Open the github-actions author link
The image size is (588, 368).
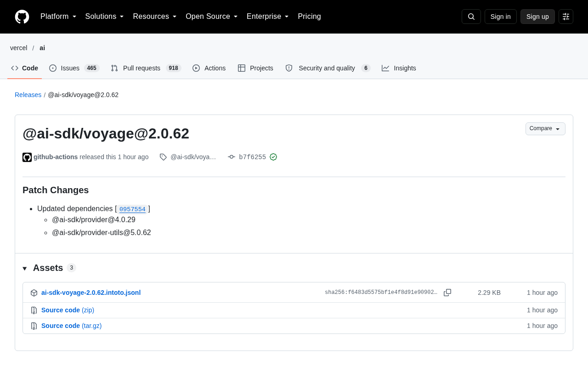[56, 157]
